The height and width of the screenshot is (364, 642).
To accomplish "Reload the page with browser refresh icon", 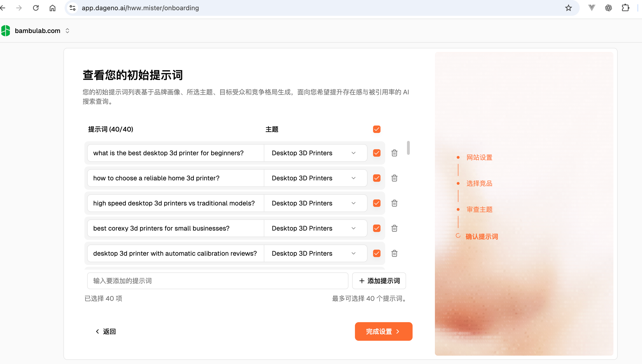I will pos(36,8).
